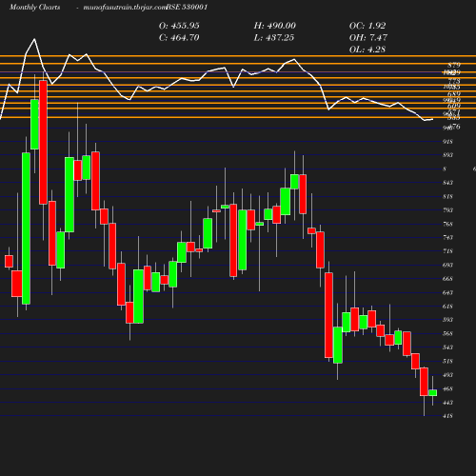The width and height of the screenshot is (476, 476).
Task: Click the 768 price axis label
Action: [x=447, y=224]
